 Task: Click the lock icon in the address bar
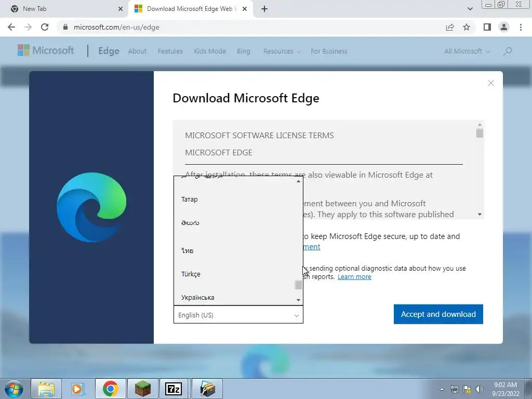coord(65,27)
